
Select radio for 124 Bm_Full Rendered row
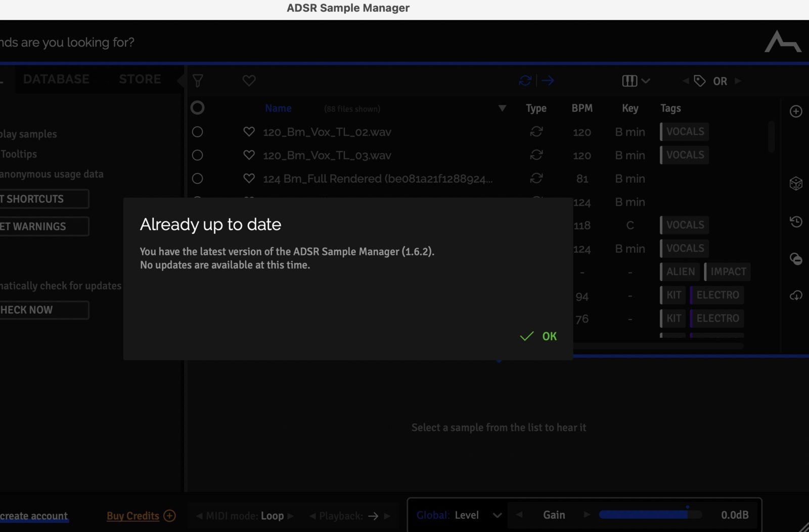pyautogui.click(x=197, y=179)
